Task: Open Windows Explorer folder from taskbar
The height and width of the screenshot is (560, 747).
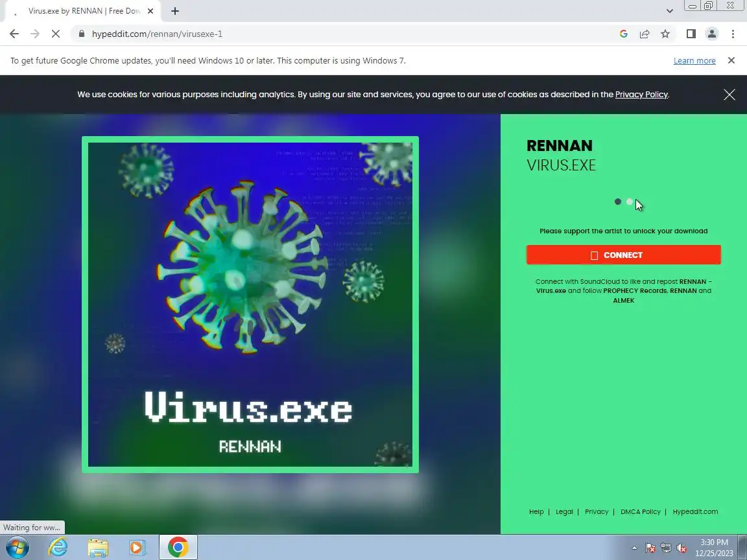Action: pos(98,547)
